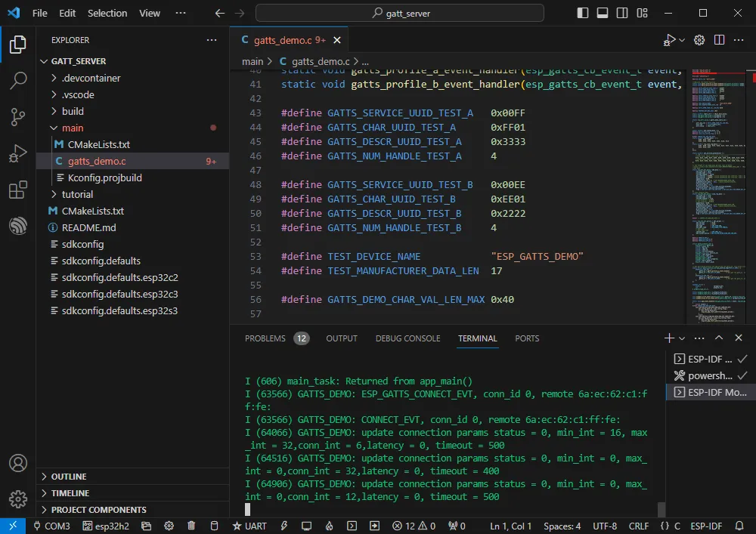Click the flash device lightning icon
The height and width of the screenshot is (534, 756).
coord(284,526)
